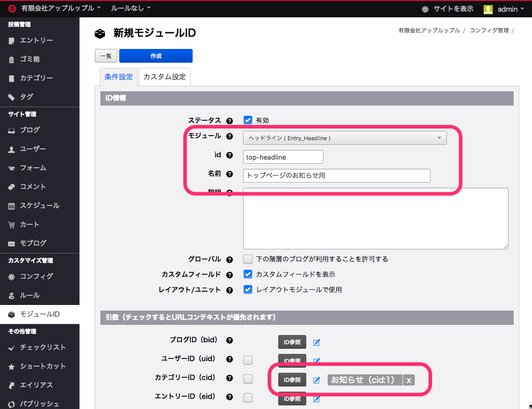532x409 pixels.
Task: Expand the 有限会社アップルップル blog menu in top bar
Action: 61,9
